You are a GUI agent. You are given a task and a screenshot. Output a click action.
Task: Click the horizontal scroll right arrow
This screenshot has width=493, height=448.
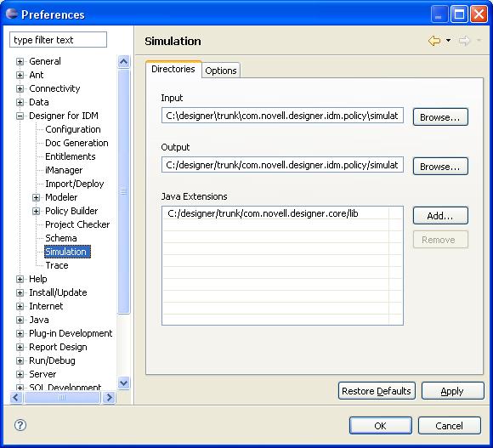point(109,398)
